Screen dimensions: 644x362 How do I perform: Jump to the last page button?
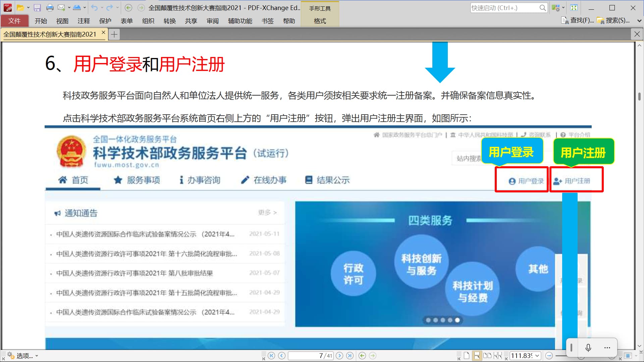pyautogui.click(x=350, y=356)
